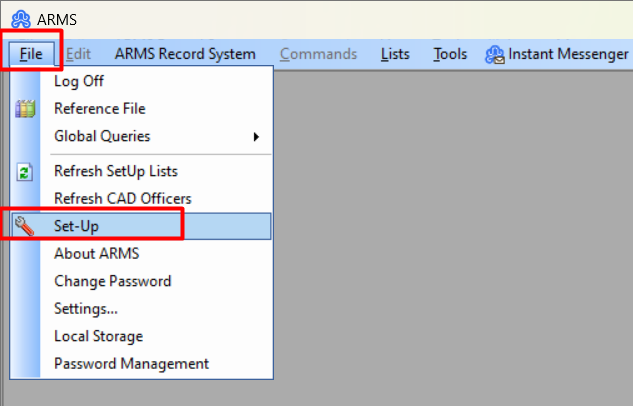Open Password Management
Viewport: 633px width, 406px height.
tap(141, 364)
